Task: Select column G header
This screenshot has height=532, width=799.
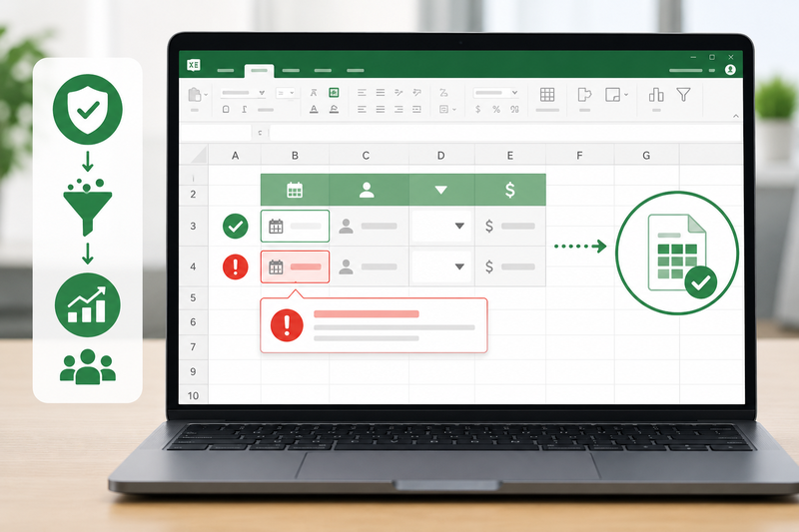Action: [646, 156]
